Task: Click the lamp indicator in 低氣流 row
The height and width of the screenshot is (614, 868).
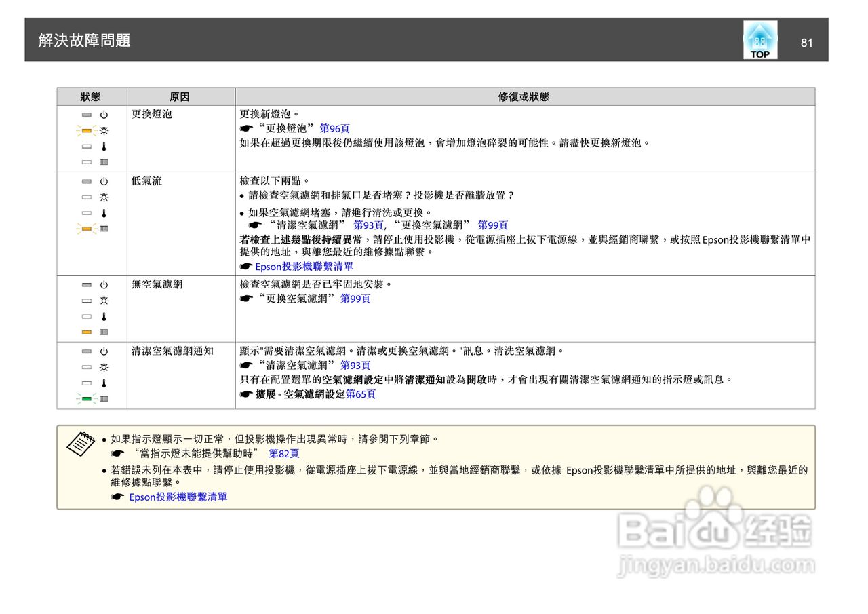Action: tap(87, 197)
